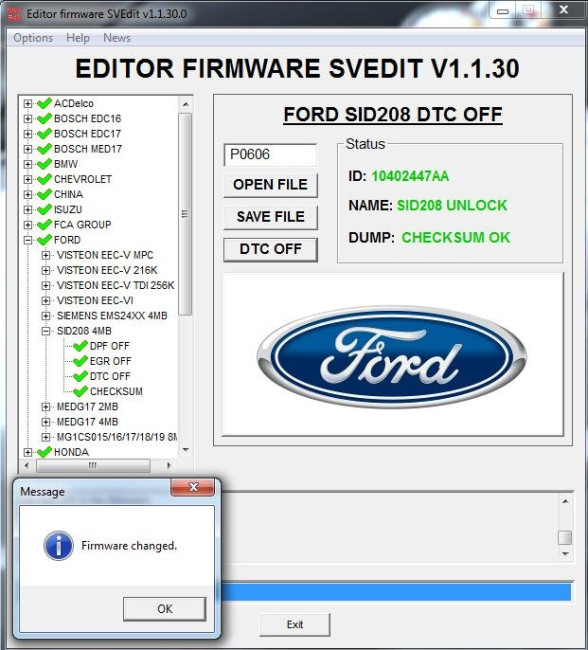Click the log box scroll-up arrow
588x650 pixels.
[x=565, y=501]
